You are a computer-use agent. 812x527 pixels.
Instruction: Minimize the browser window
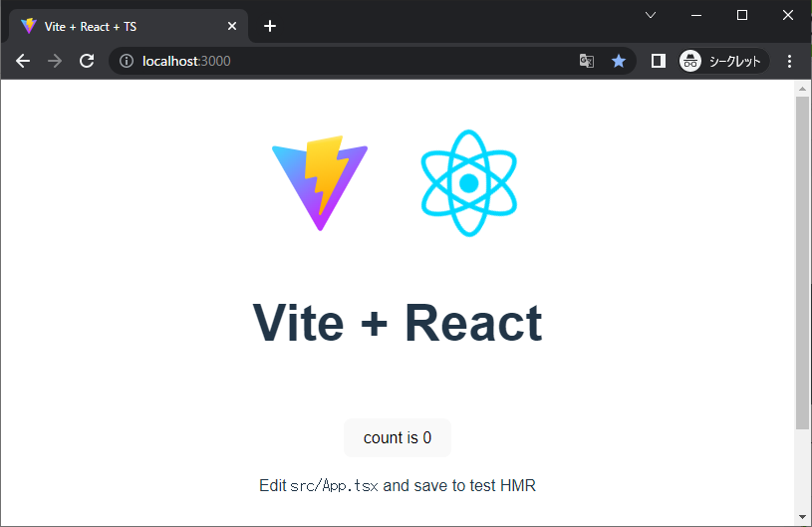696,15
